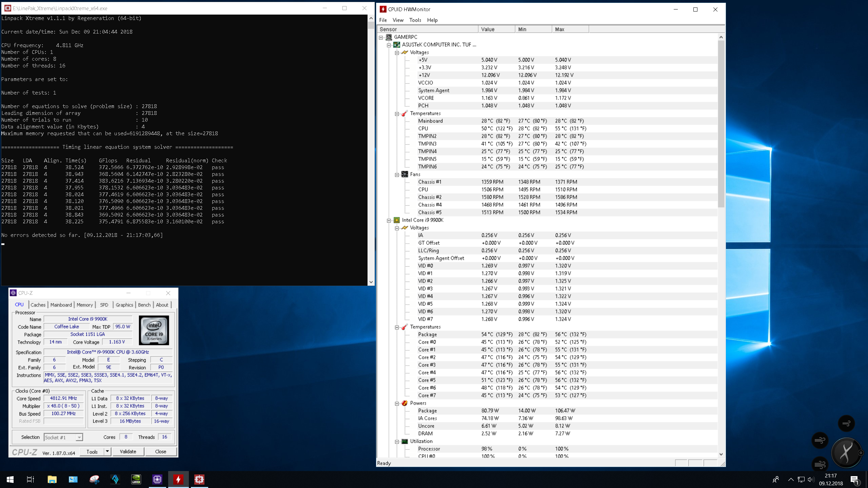
Task: Open the network icon in system tray
Action: point(801,480)
